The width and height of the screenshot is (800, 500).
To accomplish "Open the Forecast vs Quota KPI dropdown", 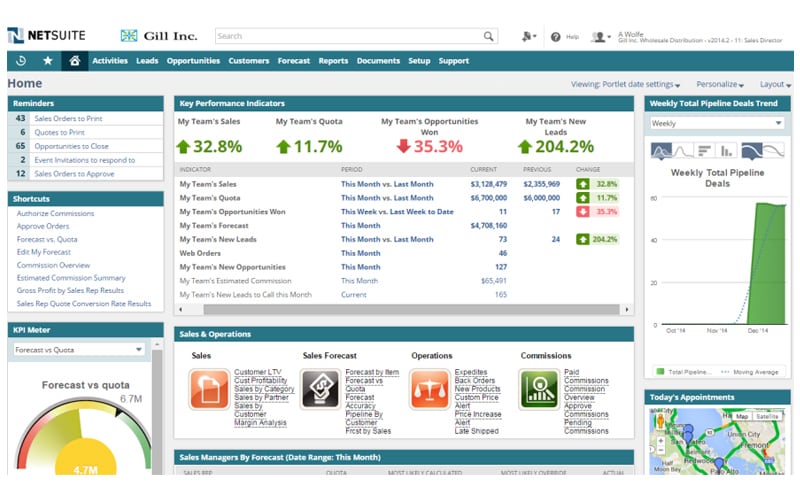I will click(79, 350).
